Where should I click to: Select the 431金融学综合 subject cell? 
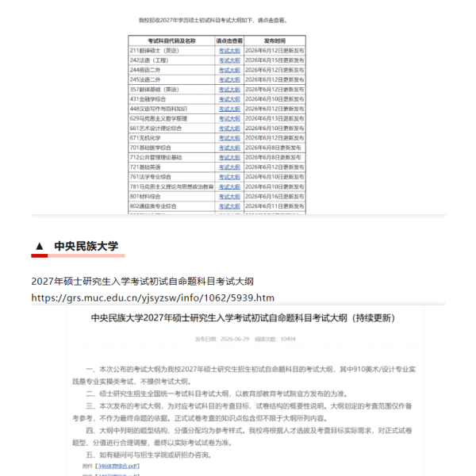(x=171, y=99)
